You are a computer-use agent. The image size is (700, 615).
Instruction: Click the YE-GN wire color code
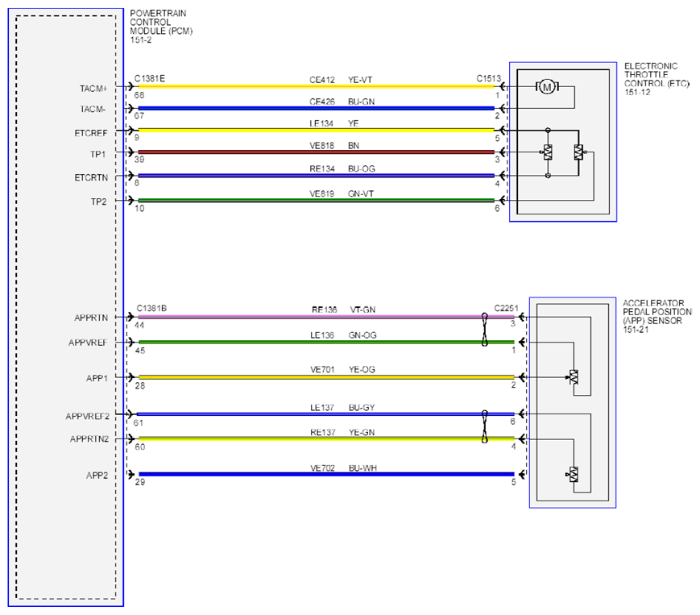point(362,433)
